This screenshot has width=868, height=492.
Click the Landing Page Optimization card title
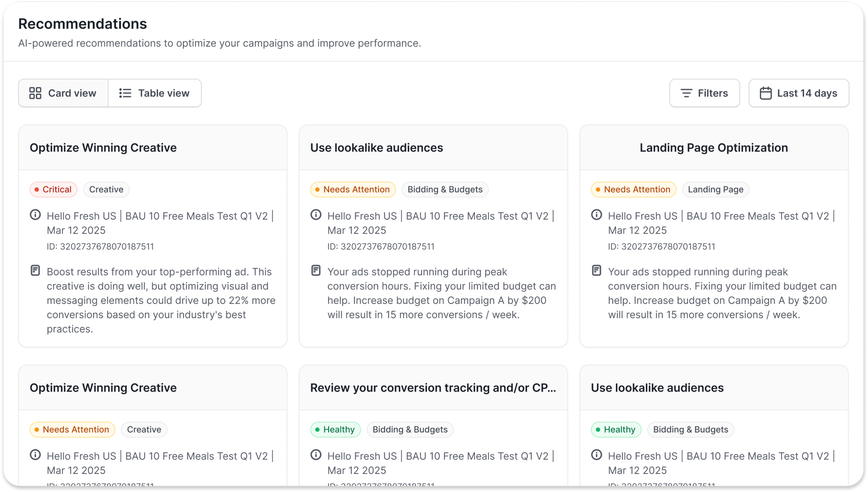pyautogui.click(x=713, y=148)
